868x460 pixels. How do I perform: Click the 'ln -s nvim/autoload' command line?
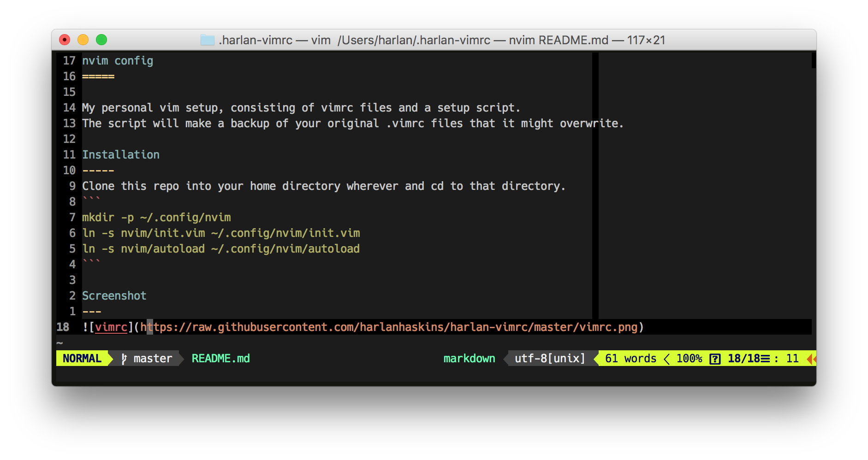point(221,249)
